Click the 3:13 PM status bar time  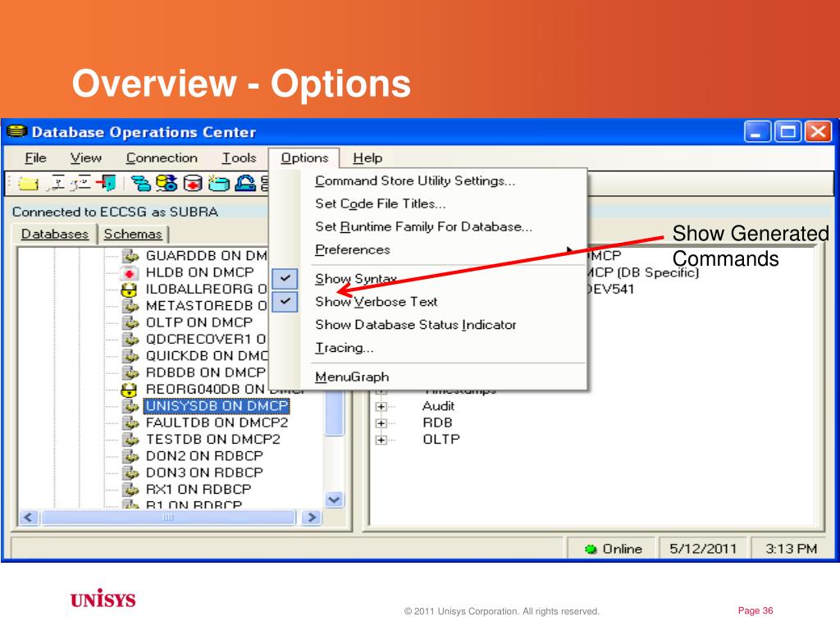click(791, 549)
